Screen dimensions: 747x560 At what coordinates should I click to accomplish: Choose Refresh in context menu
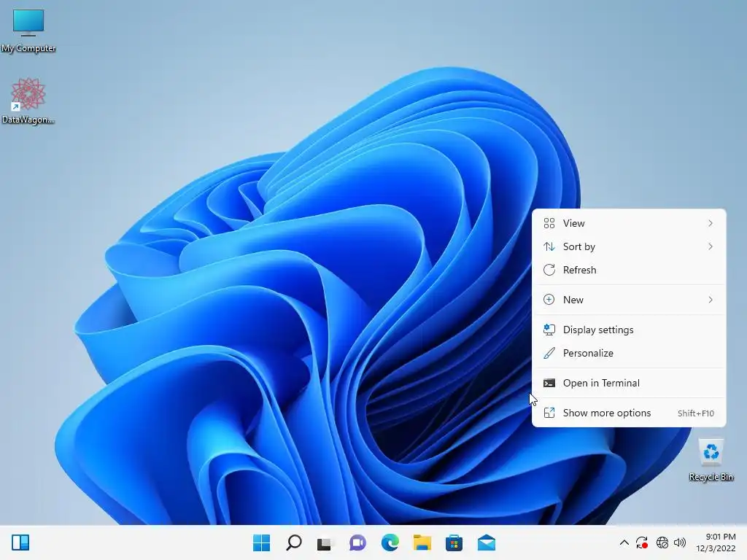(629, 270)
